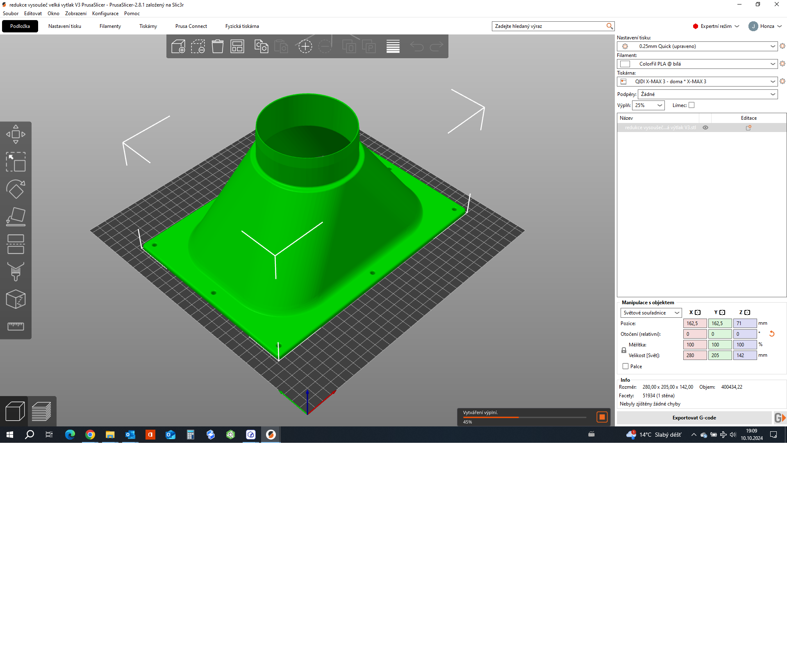Viewport: 787px width, 672px height.
Task: Open the Expertní režim mode selector
Action: 716,26
